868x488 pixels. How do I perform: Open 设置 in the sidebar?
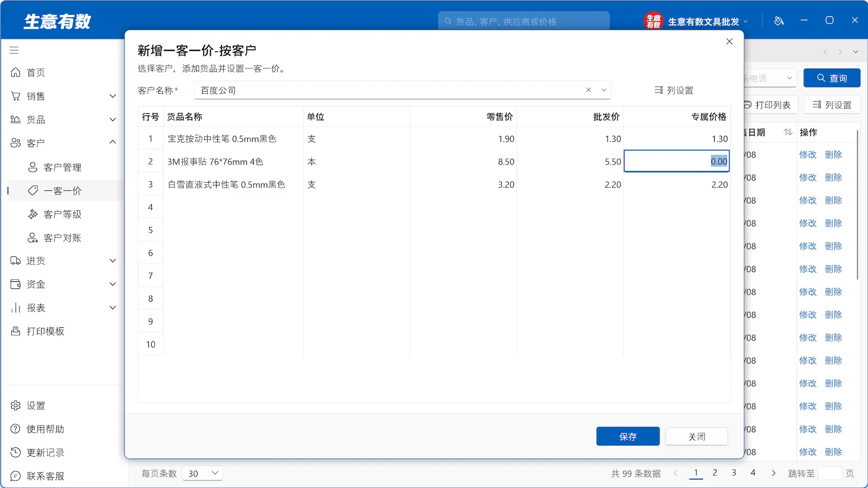coord(36,405)
